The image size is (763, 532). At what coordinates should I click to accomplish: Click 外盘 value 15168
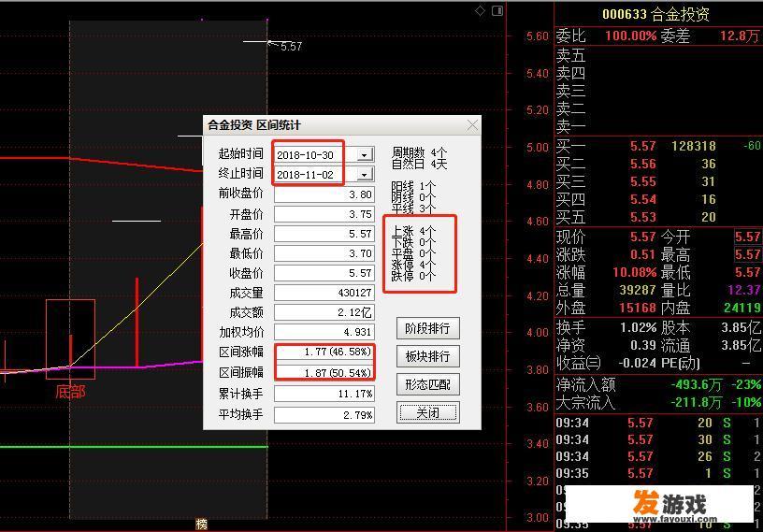[x=638, y=308]
